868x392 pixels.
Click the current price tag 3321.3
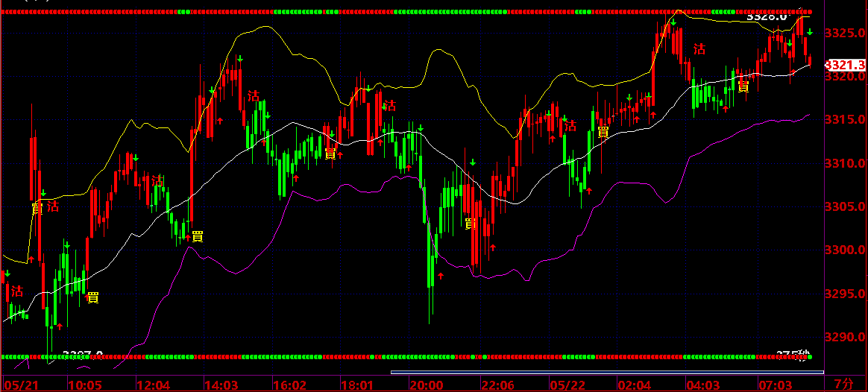point(846,66)
